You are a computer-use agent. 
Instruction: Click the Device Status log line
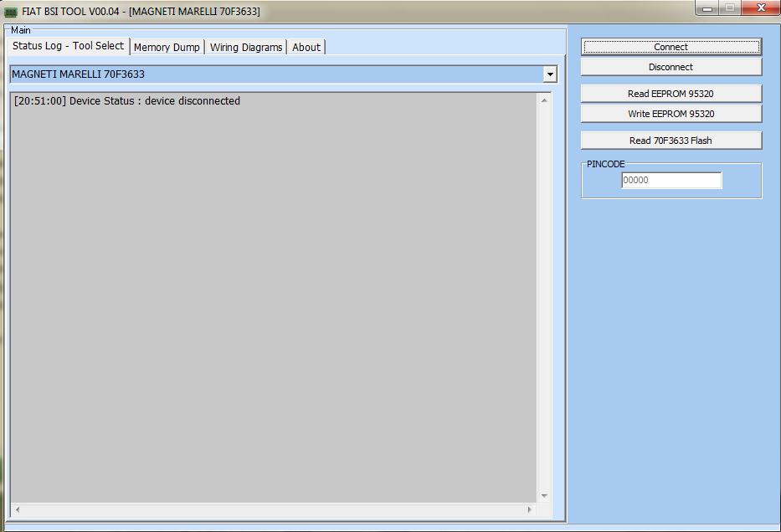[x=127, y=100]
